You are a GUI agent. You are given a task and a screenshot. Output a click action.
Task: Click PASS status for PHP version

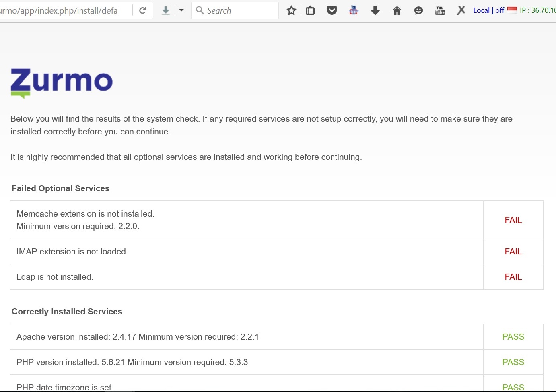[x=513, y=362]
